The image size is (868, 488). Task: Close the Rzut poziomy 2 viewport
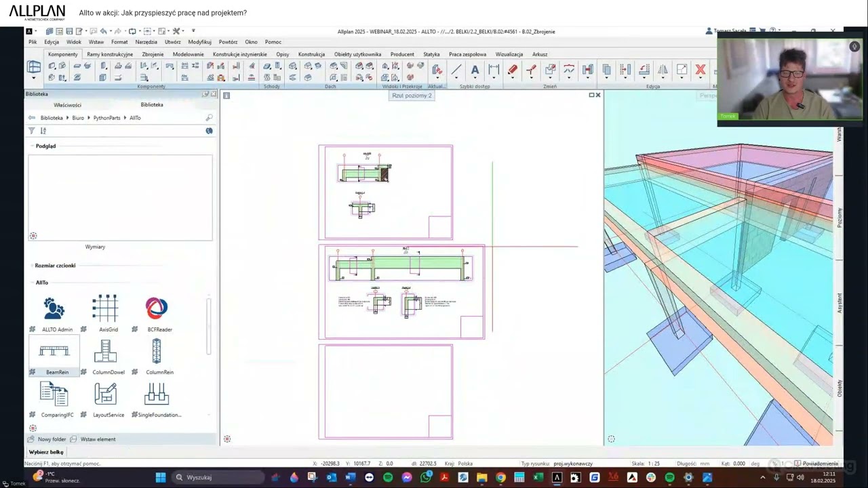click(x=598, y=95)
